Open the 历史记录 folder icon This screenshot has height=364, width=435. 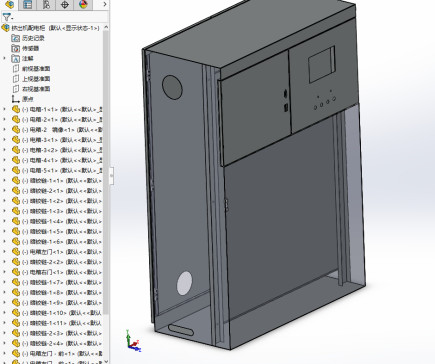click(x=15, y=38)
